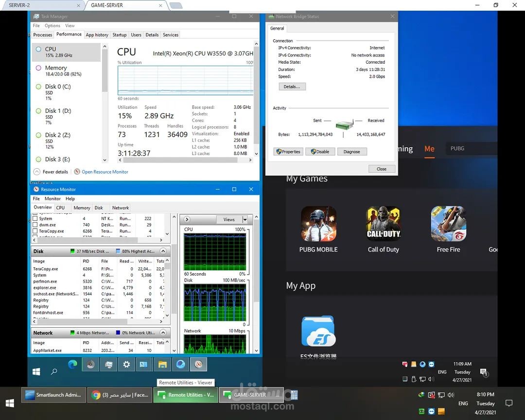The width and height of the screenshot is (525, 420).
Task: Click the Microsoft Edge icon in remote taskbar
Action: tap(72, 365)
